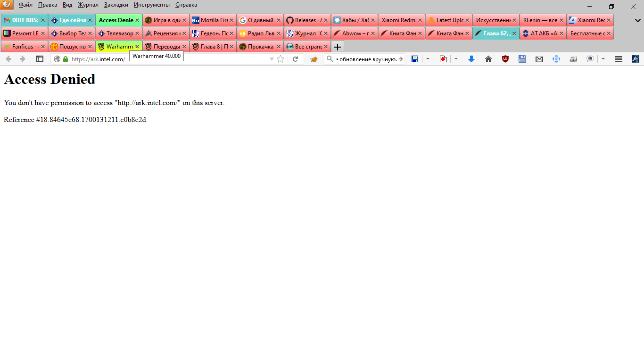Go to the home page
Image resolution: width=644 pixels, height=343 pixels.
(488, 59)
